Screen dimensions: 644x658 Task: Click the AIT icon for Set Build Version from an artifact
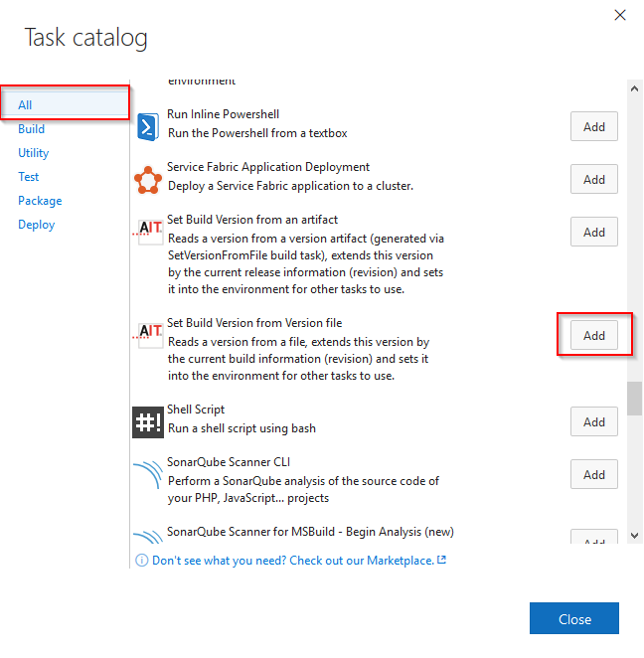[x=148, y=232]
